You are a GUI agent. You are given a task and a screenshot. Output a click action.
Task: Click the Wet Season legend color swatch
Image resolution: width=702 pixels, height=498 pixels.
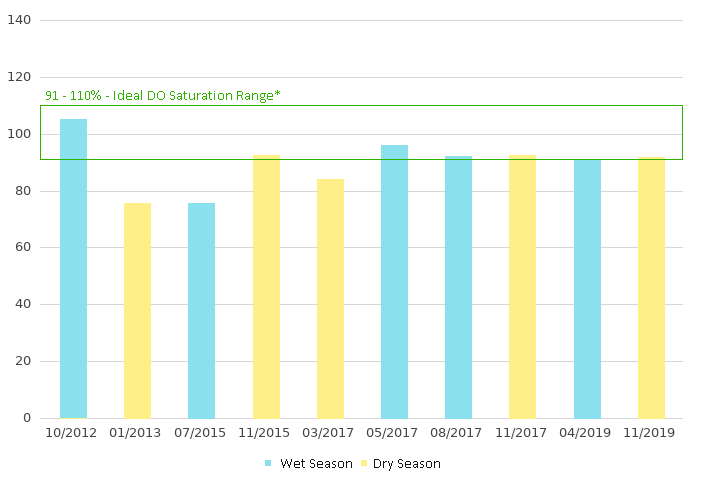(268, 464)
